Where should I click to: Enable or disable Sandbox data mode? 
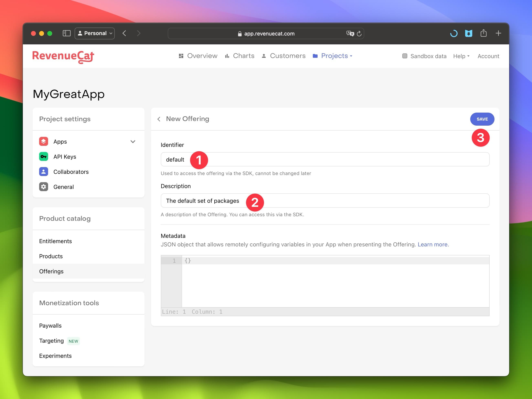(404, 55)
